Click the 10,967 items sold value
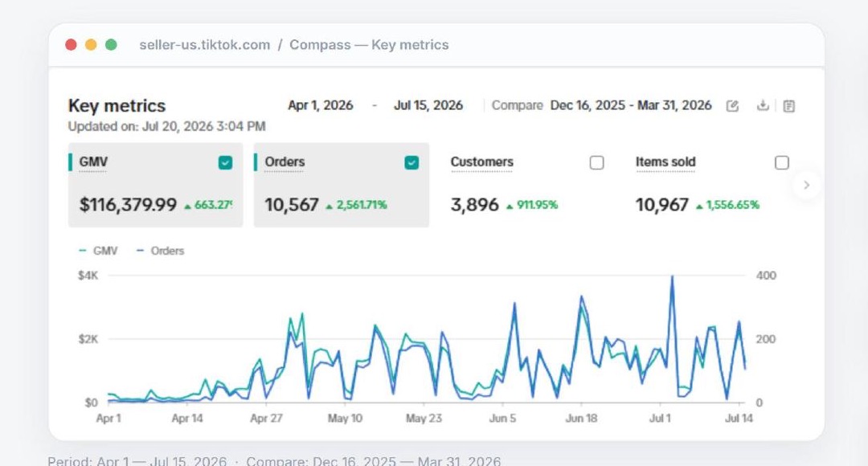 [662, 205]
